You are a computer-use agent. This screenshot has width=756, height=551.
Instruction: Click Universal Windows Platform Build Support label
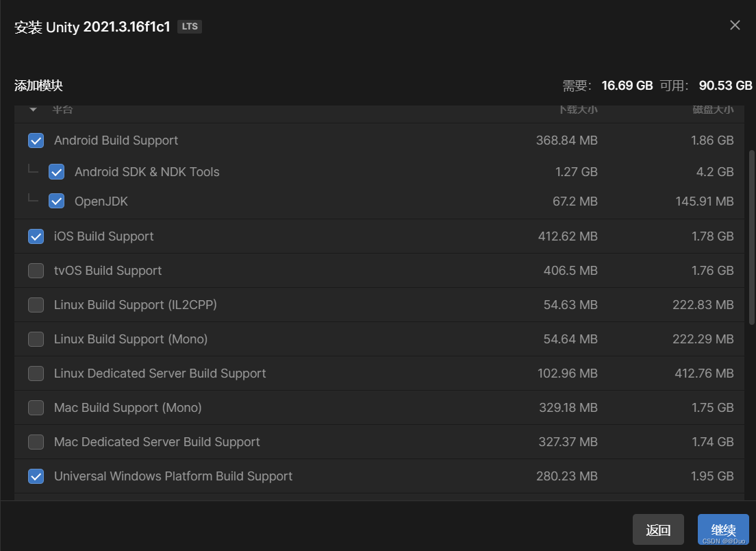[173, 476]
